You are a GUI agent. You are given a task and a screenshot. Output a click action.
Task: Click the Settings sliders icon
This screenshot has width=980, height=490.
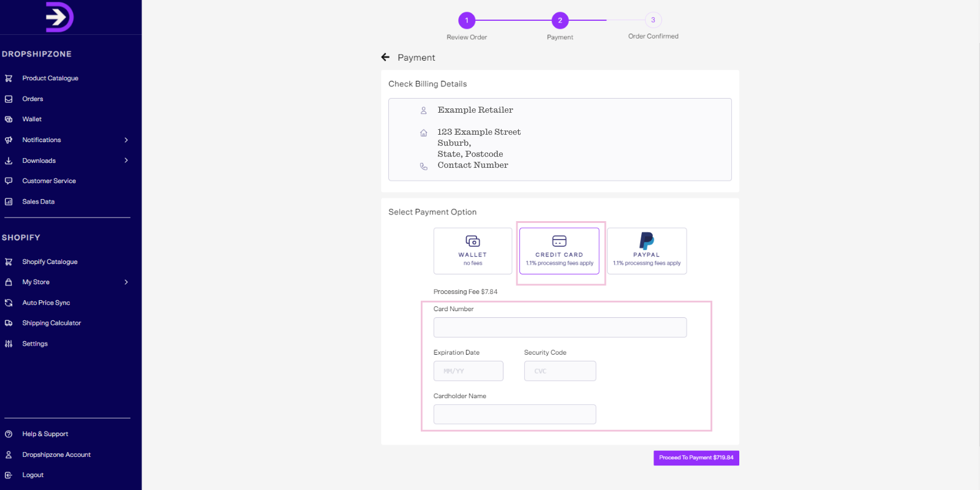pyautogui.click(x=9, y=344)
